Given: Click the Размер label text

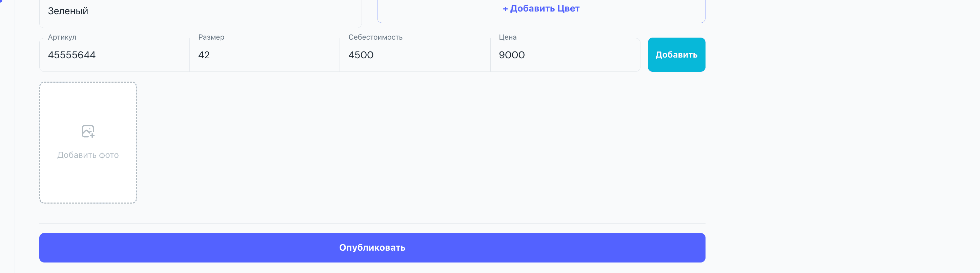Looking at the screenshot, I should tap(211, 37).
